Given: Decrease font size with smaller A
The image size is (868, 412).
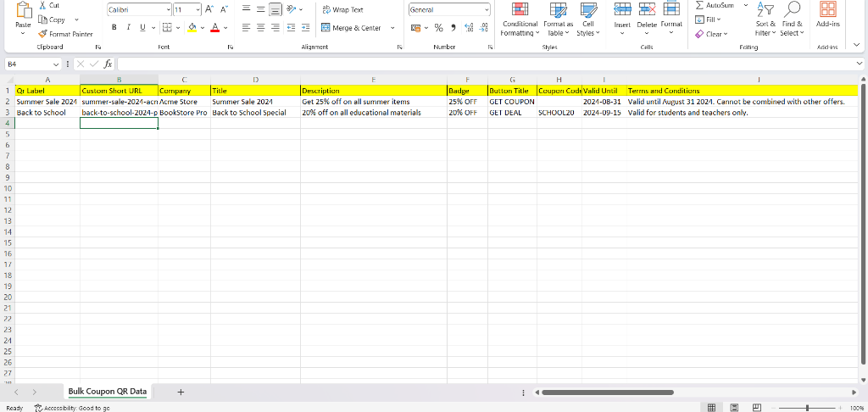Looking at the screenshot, I should [224, 9].
